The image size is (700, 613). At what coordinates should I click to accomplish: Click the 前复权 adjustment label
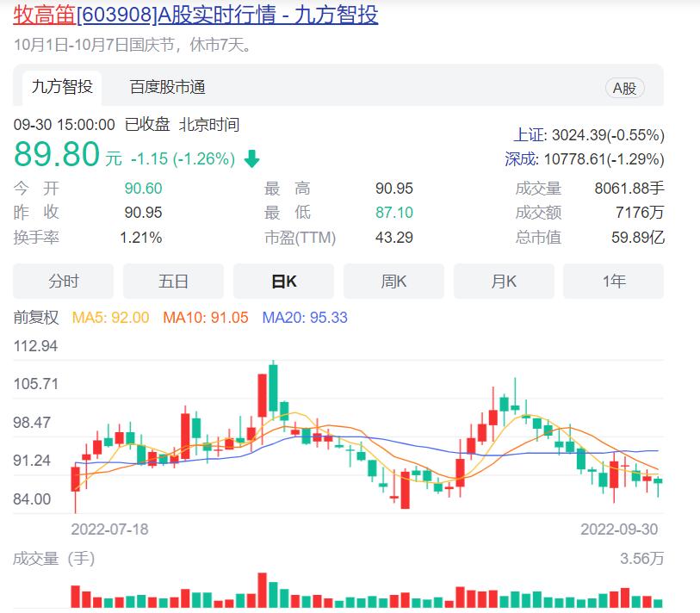[x=35, y=318]
